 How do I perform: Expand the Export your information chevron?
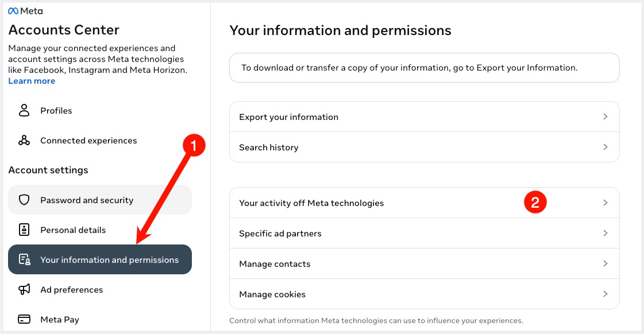pyautogui.click(x=605, y=116)
